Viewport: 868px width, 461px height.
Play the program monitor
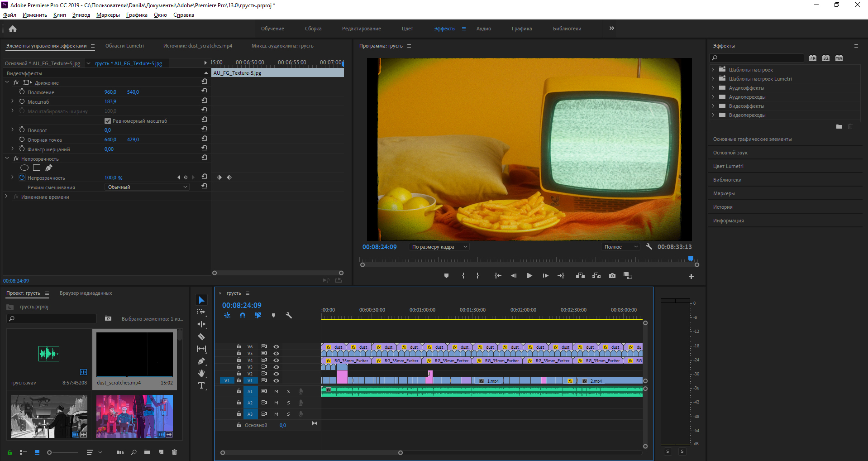[529, 276]
